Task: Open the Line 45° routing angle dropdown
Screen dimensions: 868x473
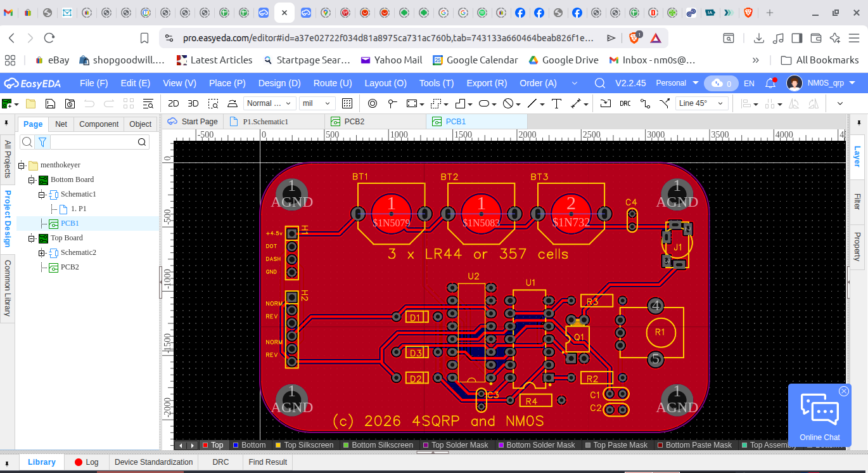Action: coord(702,103)
